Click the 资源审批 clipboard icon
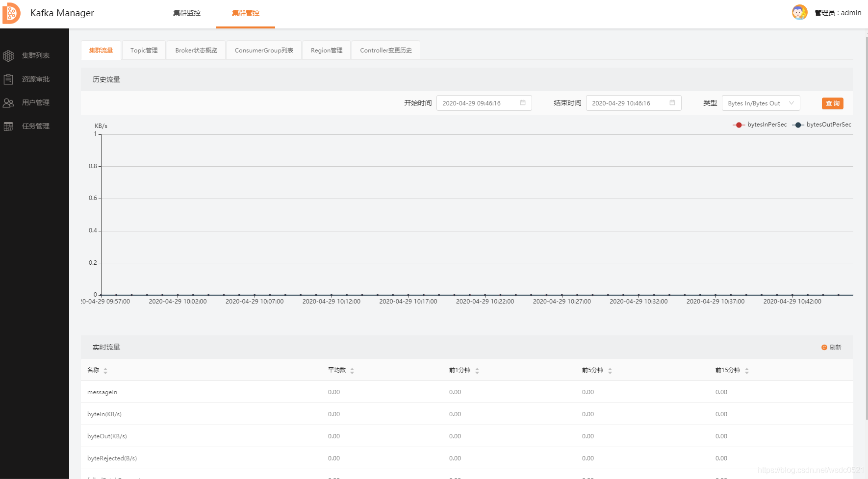The height and width of the screenshot is (479, 868). click(8, 79)
